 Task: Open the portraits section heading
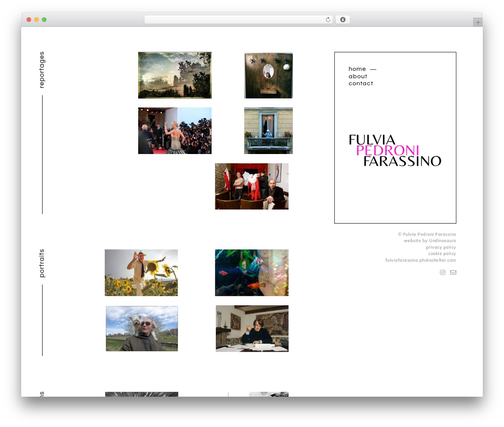pyautogui.click(x=42, y=263)
